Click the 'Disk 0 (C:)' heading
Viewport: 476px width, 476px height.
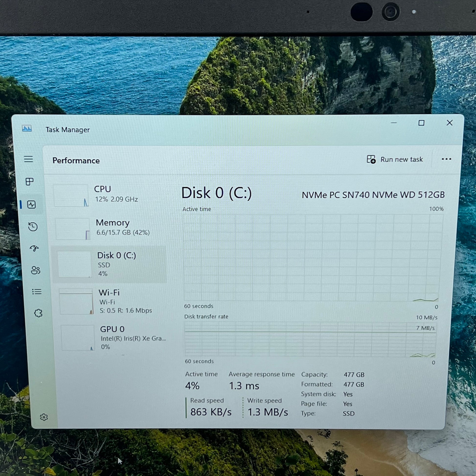216,193
